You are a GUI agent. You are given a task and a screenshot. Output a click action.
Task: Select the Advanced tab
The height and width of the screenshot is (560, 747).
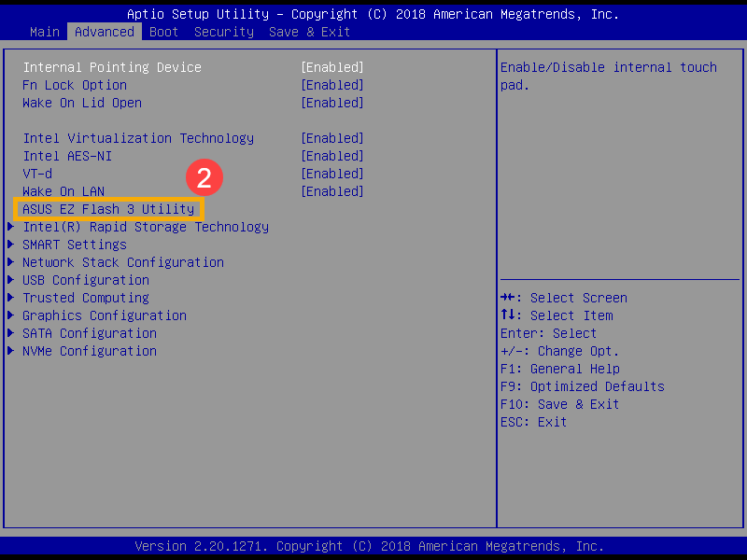[x=105, y=32]
